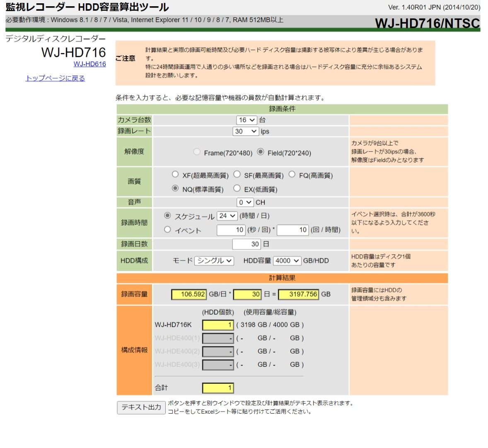Click the 回/時間 event count field
This screenshot has height=448, width=488.
tap(292, 230)
